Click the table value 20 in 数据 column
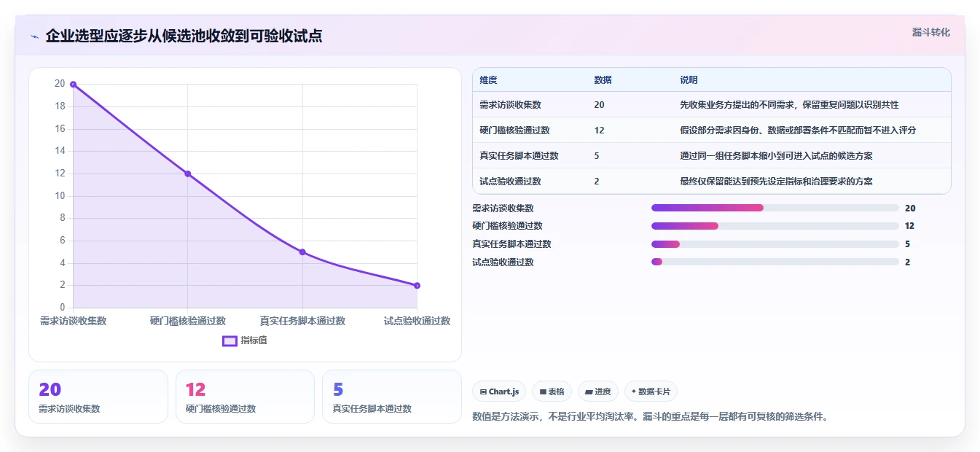 [x=599, y=105]
